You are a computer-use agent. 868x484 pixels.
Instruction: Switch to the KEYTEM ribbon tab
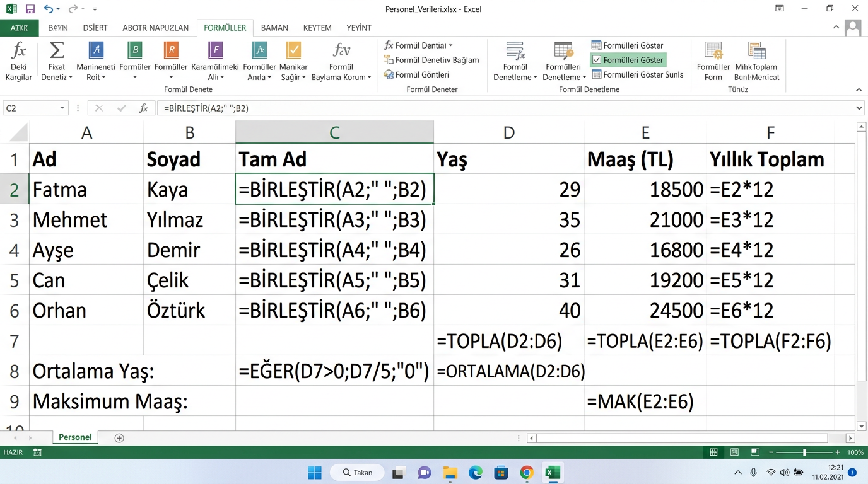(317, 28)
